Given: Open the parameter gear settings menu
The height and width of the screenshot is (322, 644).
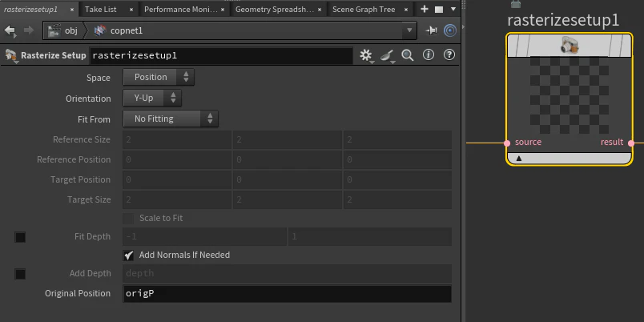Looking at the screenshot, I should (366, 55).
